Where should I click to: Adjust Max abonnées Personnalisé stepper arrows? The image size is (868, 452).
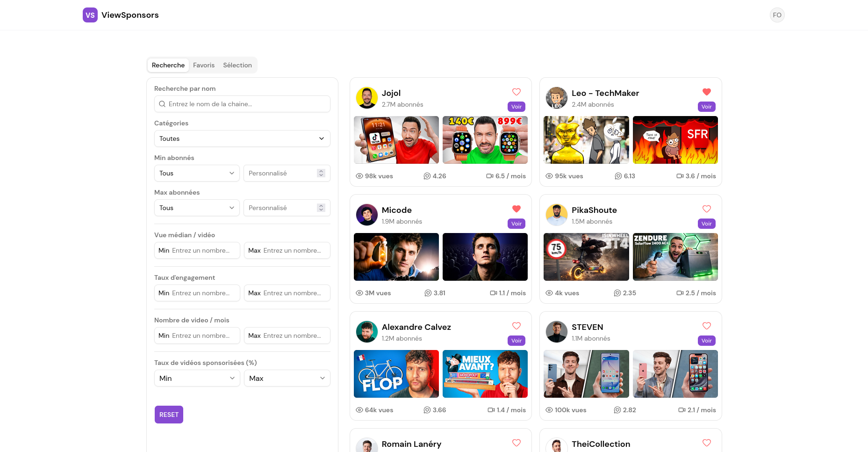point(321,208)
